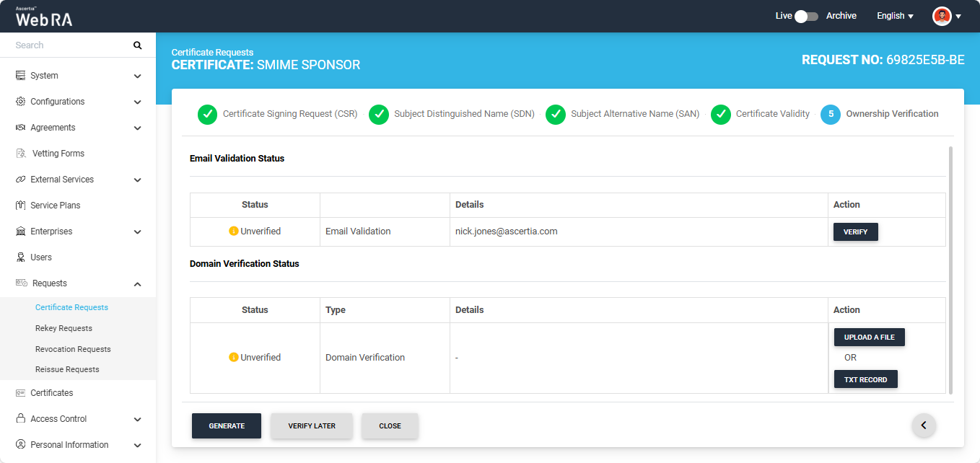Click the back arrow round button
The height and width of the screenshot is (463, 980).
924,425
